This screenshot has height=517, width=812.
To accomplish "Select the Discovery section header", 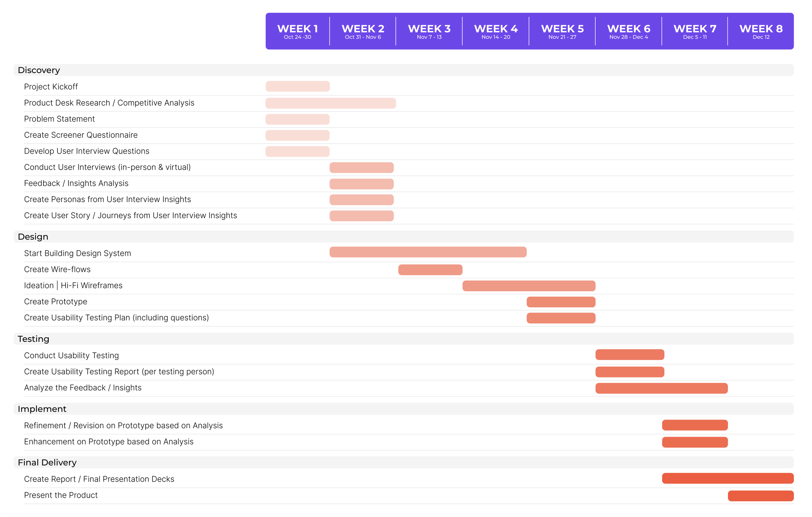I will [x=39, y=70].
